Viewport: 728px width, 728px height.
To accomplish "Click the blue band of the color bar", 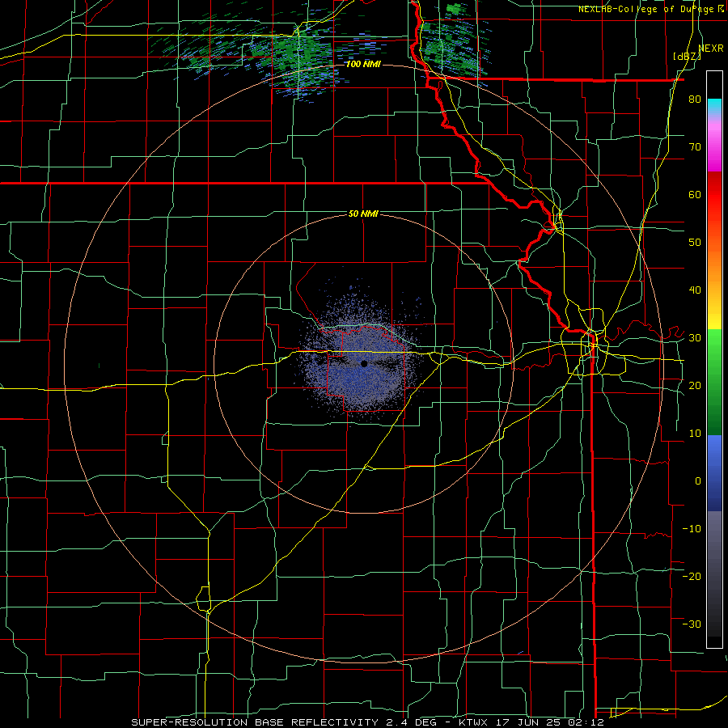I will pyautogui.click(x=714, y=472).
